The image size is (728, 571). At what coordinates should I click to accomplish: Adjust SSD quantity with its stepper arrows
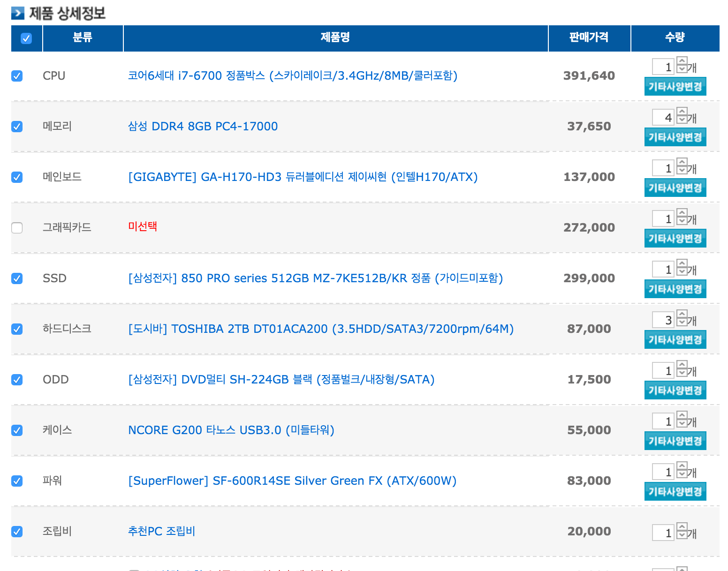coord(682,268)
